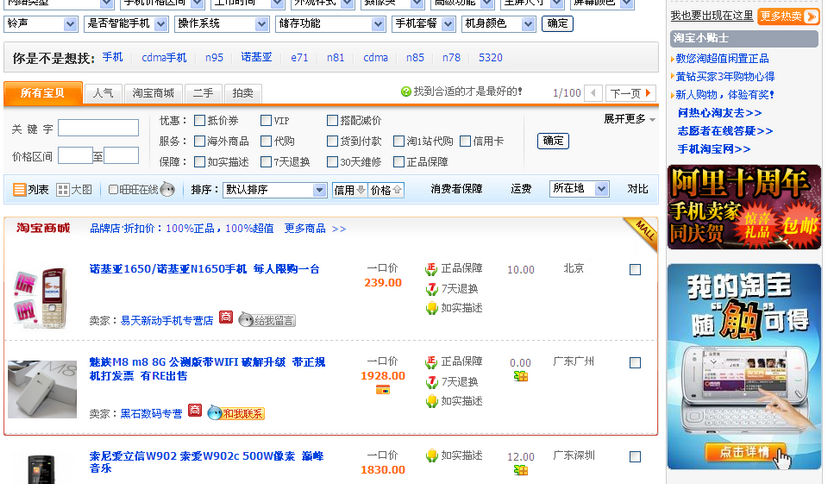Tick compare checkbox for Nokia 1650 listing
828x484 pixels.
635,270
